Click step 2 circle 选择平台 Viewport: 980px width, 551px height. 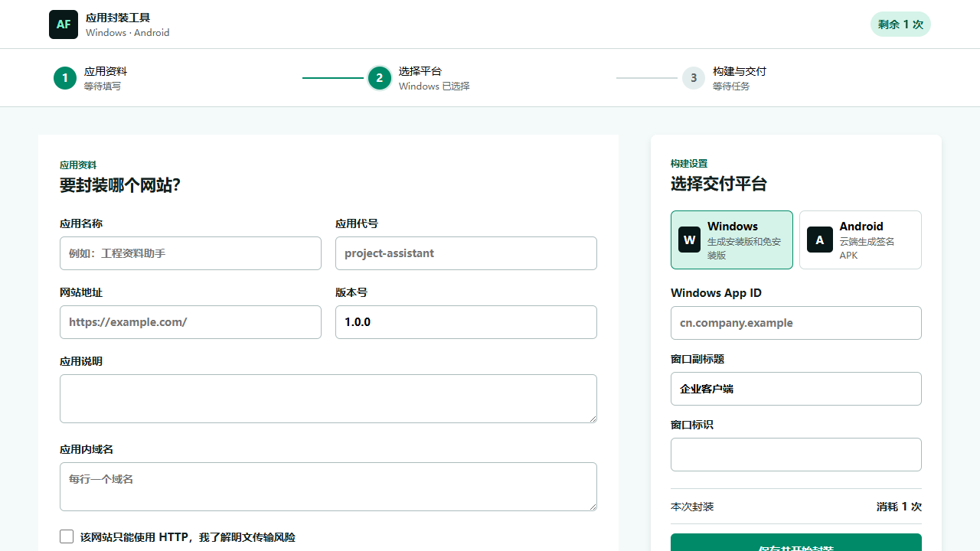click(380, 78)
